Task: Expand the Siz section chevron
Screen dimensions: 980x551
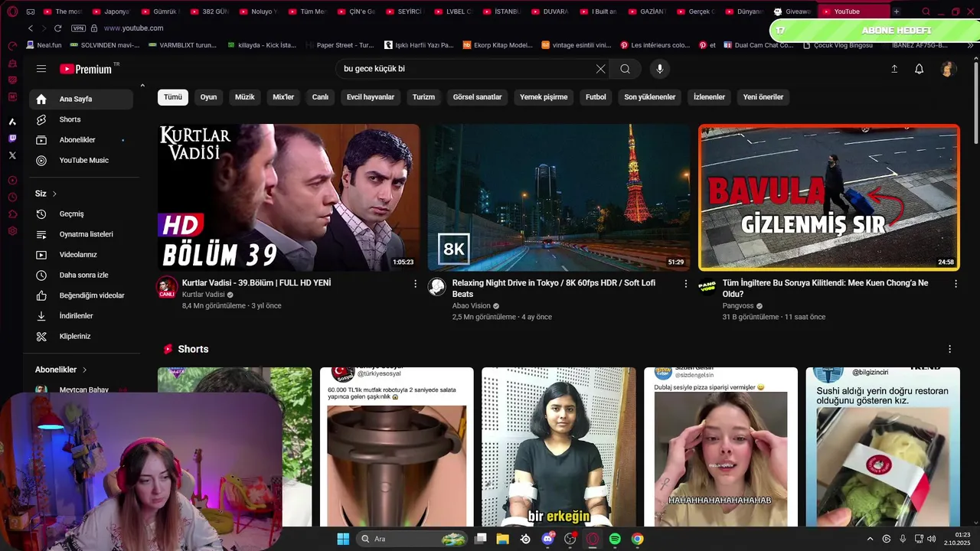Action: tap(54, 194)
